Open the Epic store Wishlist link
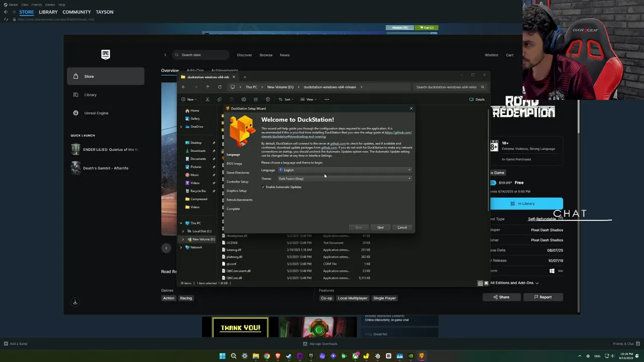 pyautogui.click(x=492, y=55)
